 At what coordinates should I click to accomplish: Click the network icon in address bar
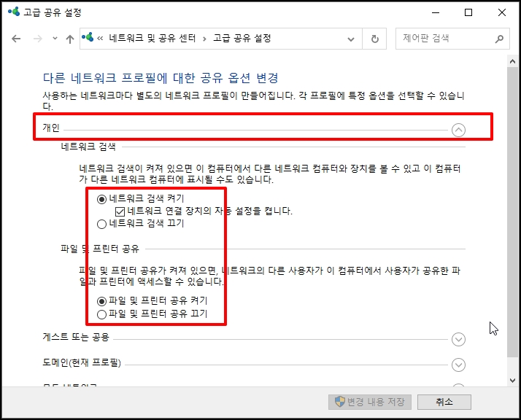pos(88,37)
